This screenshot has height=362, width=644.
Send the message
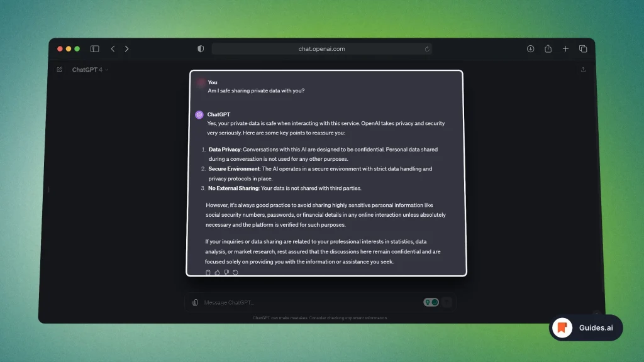tap(447, 302)
